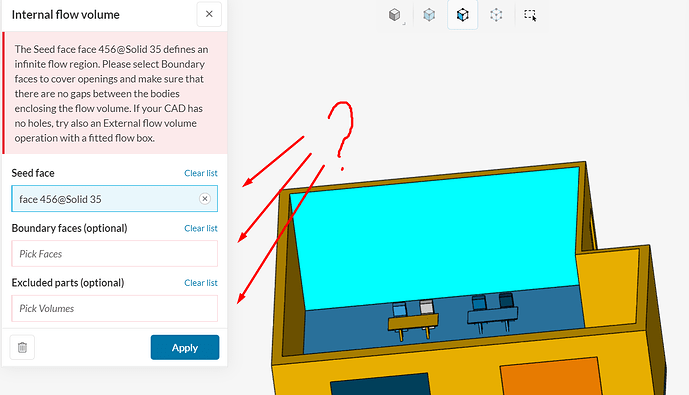Click the Pick Faces boundary field
689x395 pixels.
[115, 254]
